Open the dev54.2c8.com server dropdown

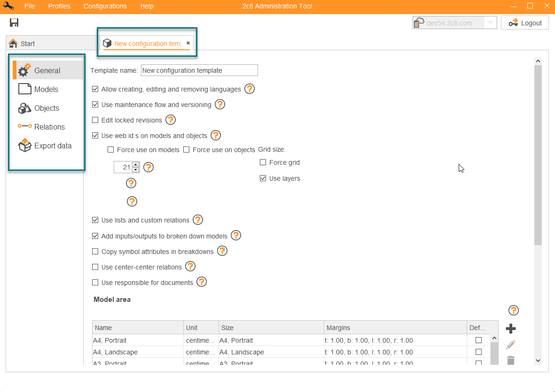point(490,23)
